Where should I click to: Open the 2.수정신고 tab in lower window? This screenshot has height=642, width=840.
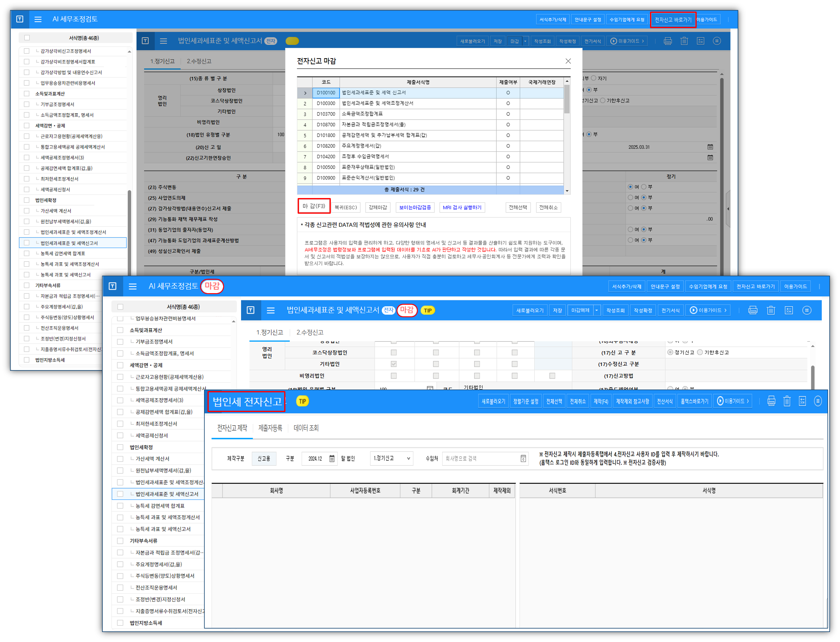coord(310,332)
